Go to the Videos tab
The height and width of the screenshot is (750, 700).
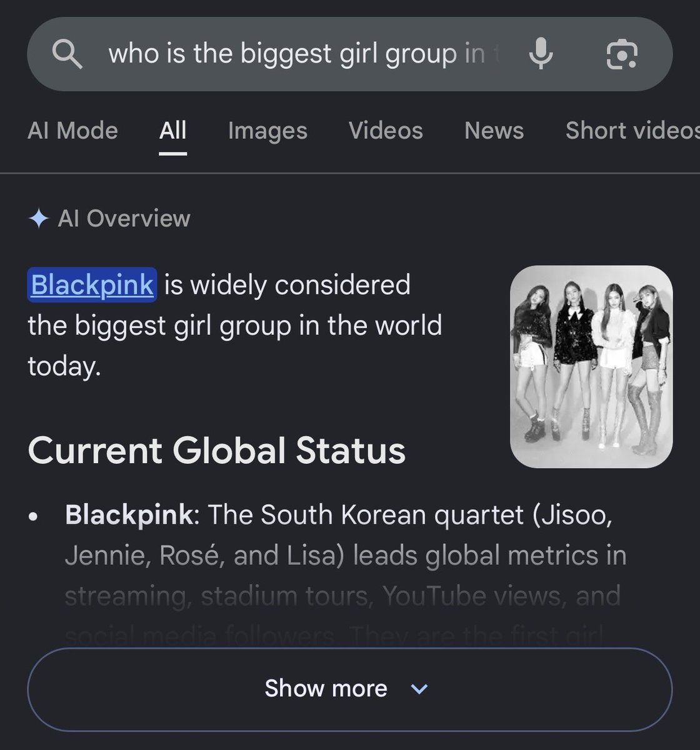[386, 131]
